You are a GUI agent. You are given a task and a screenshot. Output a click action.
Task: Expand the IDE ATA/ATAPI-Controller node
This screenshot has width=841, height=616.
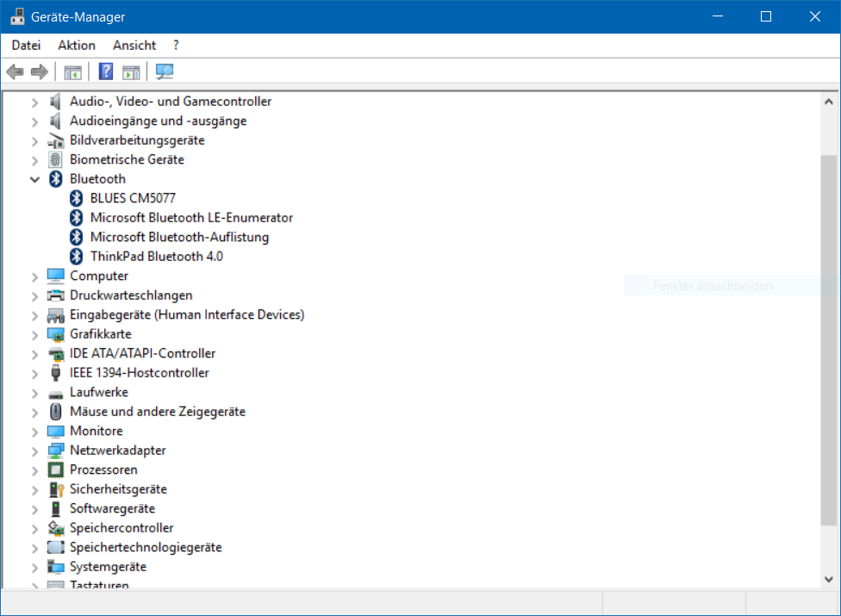click(x=34, y=354)
